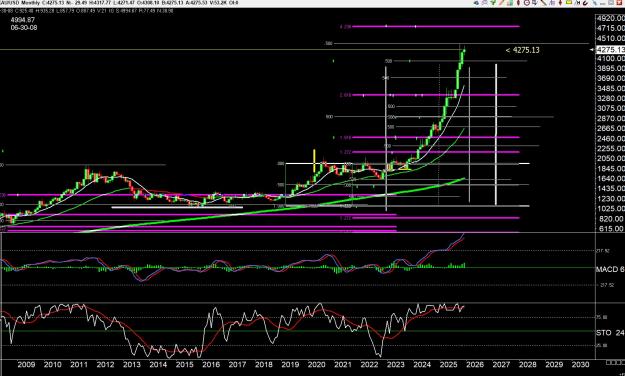
Task: Click the 3895.00 price scale label
Action: pos(611,68)
